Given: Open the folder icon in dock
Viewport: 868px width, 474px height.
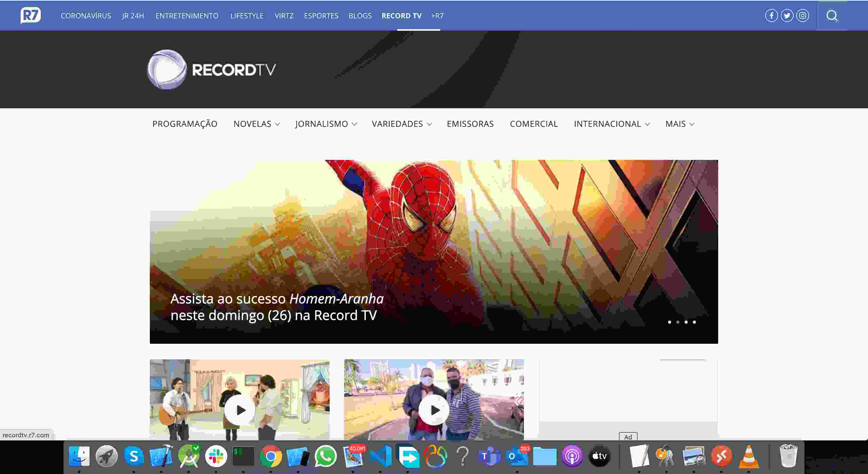Looking at the screenshot, I should pyautogui.click(x=545, y=456).
